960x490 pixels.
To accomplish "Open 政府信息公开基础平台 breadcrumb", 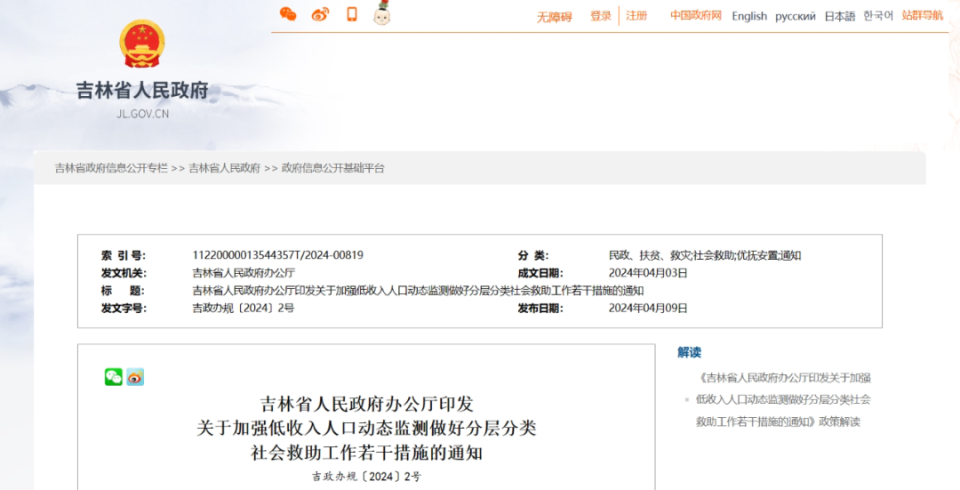I will click(332, 168).
